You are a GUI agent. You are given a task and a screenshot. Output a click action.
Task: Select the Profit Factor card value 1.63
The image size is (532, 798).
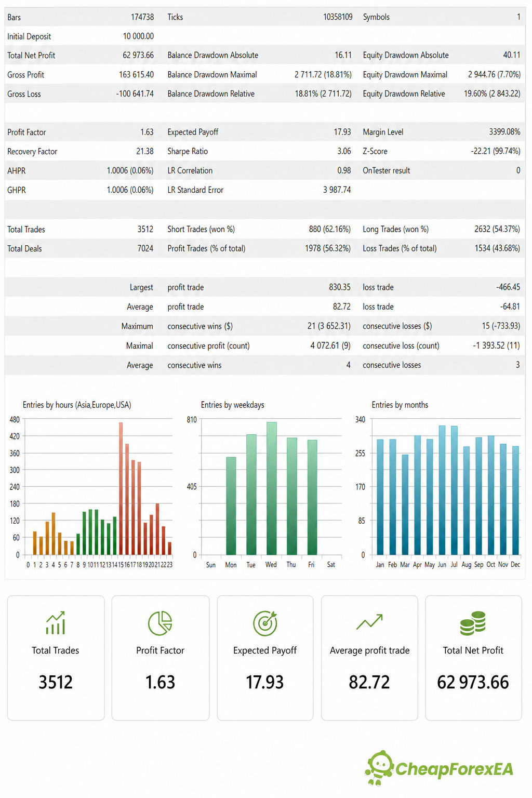pyautogui.click(x=160, y=682)
